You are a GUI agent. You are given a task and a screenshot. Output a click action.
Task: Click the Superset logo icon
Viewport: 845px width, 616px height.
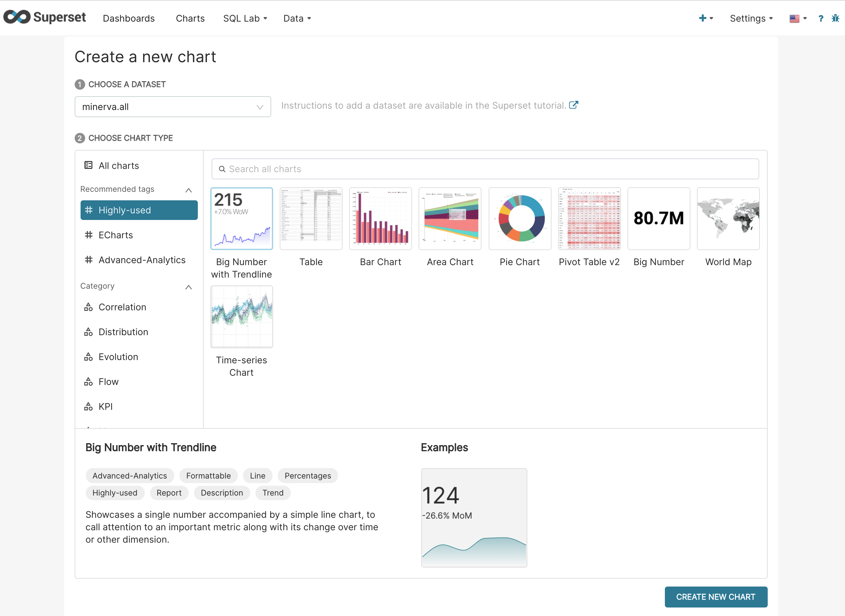(x=17, y=17)
